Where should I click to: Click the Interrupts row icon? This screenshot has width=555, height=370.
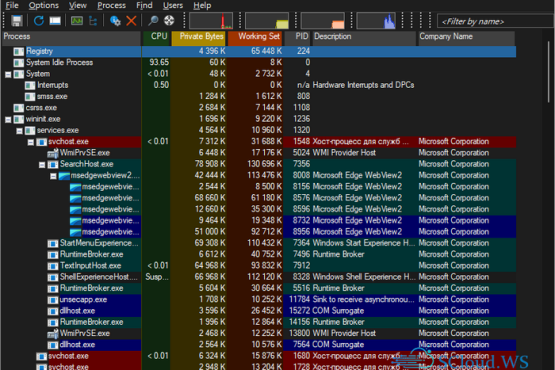click(x=30, y=85)
